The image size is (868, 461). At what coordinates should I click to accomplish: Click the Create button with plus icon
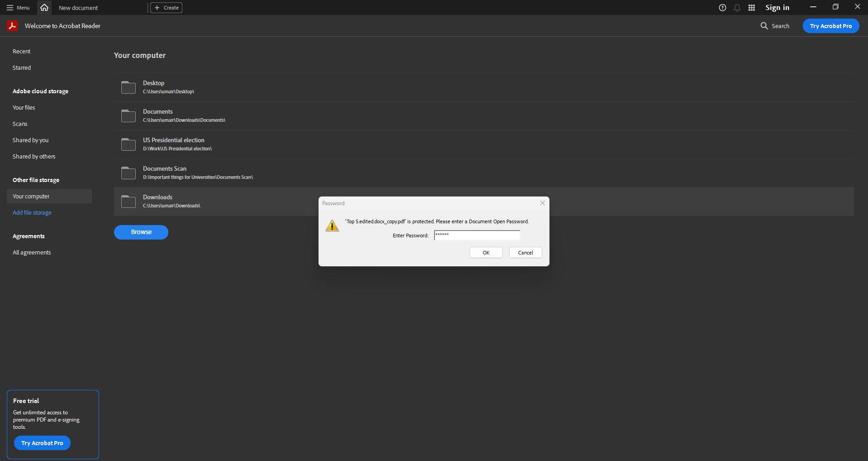pyautogui.click(x=166, y=8)
